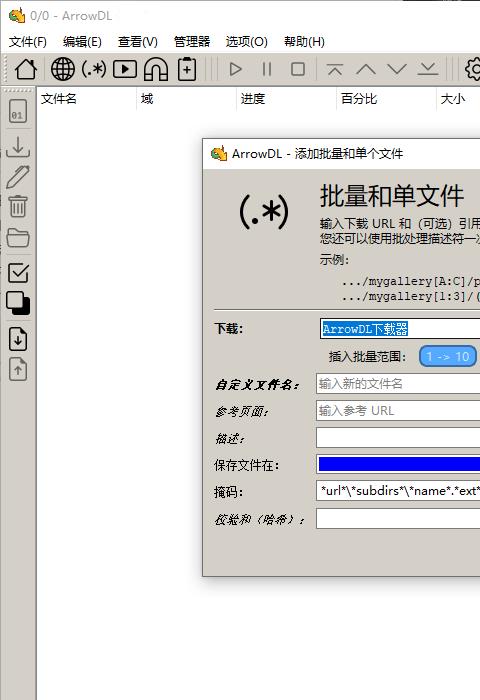The height and width of the screenshot is (700, 480).
Task: Sort by 大小 column header
Action: point(459,99)
